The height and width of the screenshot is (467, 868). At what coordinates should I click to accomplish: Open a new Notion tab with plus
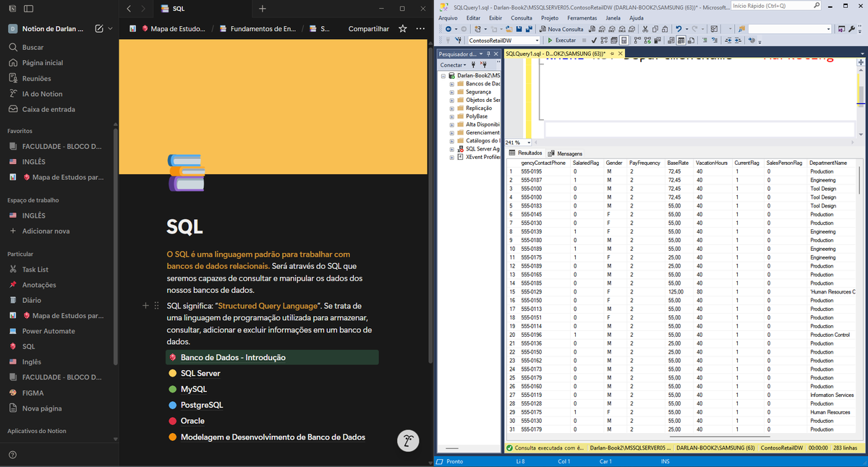[x=263, y=9]
